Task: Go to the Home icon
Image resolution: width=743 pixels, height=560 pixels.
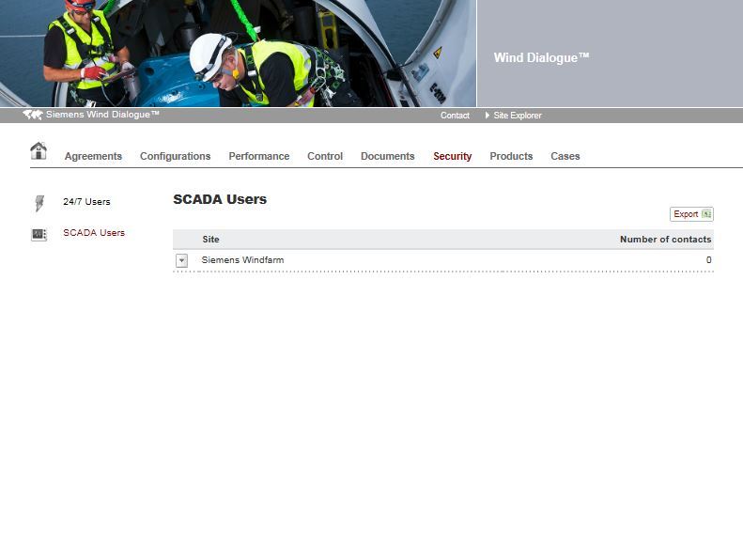Action: click(39, 150)
